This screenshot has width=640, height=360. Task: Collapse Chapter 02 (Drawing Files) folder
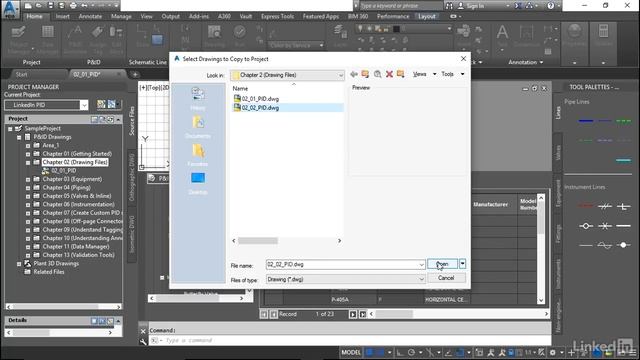28,162
